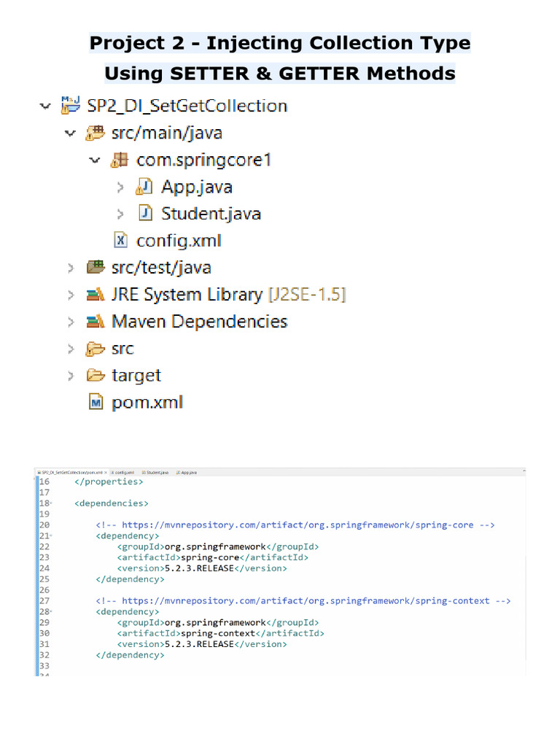Click the version 5.2.3.RELEASE on line 24
This screenshot has width=560, height=747.
click(199, 568)
